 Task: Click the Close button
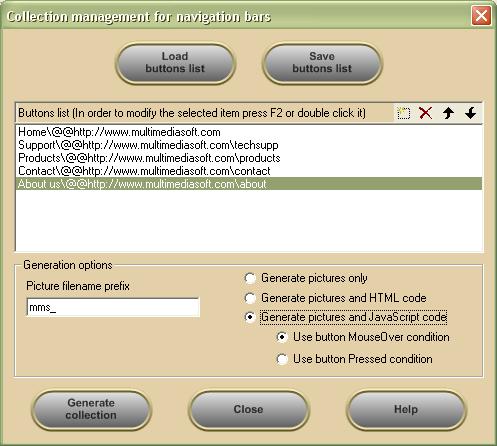point(248,409)
